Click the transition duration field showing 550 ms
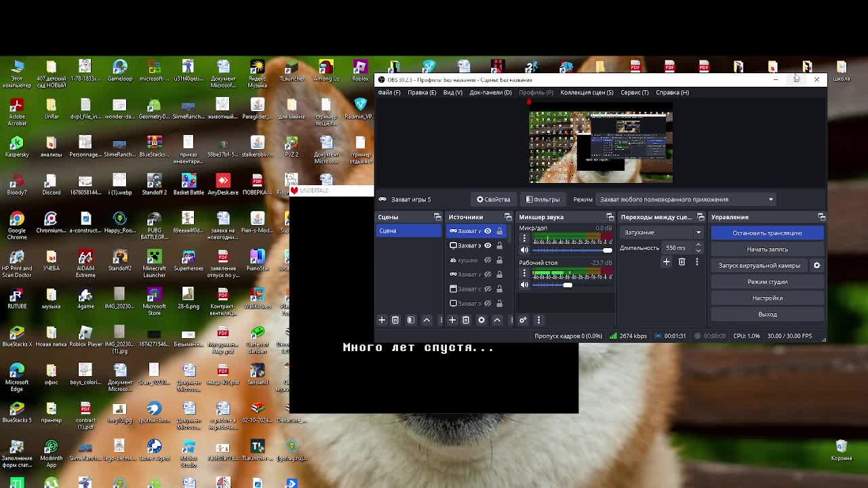 676,248
